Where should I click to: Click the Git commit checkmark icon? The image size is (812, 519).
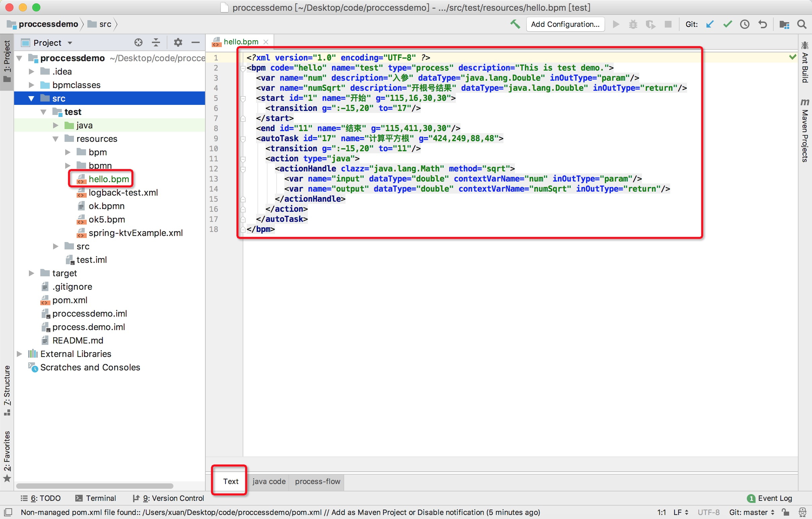[727, 24]
